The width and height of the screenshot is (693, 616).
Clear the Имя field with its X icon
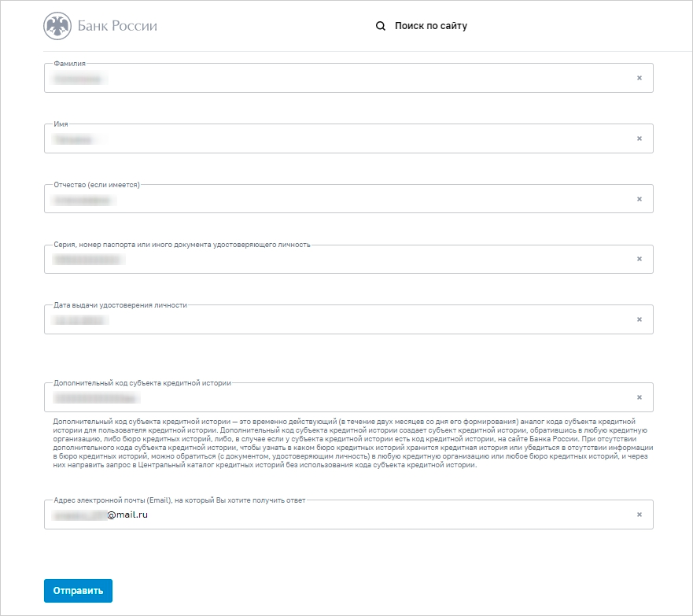tap(639, 138)
